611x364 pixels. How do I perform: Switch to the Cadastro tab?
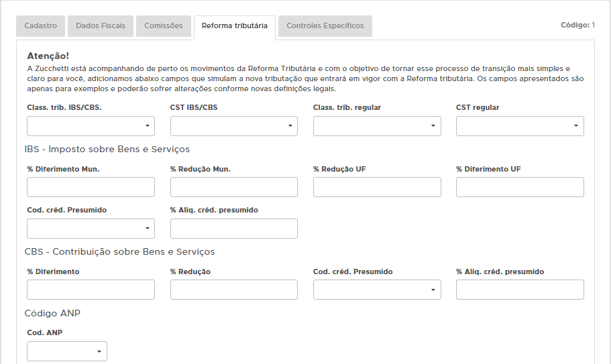[40, 26]
